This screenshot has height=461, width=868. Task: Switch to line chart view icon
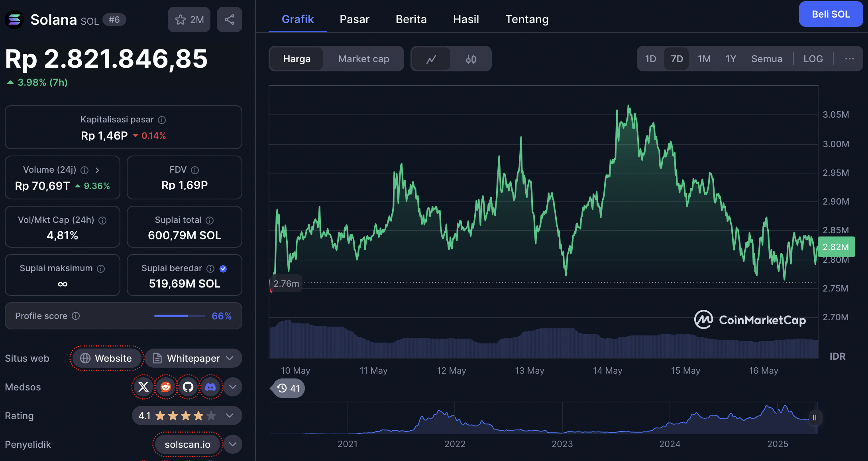click(x=431, y=59)
